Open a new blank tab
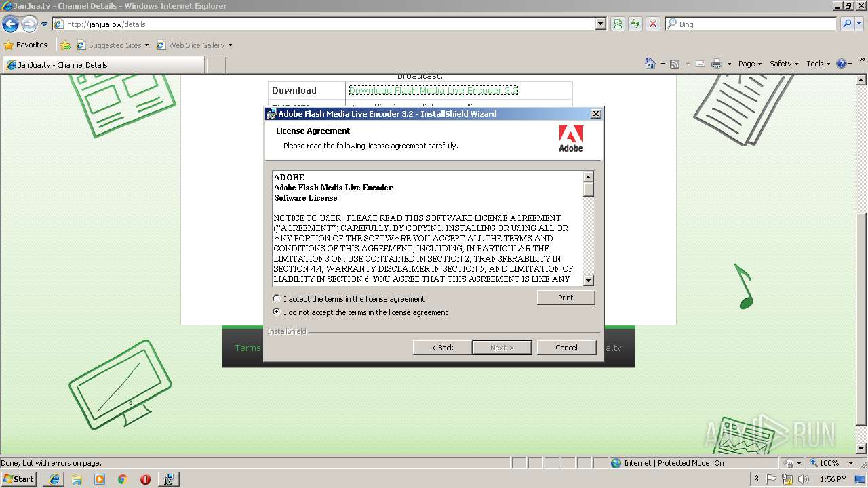 (x=216, y=65)
